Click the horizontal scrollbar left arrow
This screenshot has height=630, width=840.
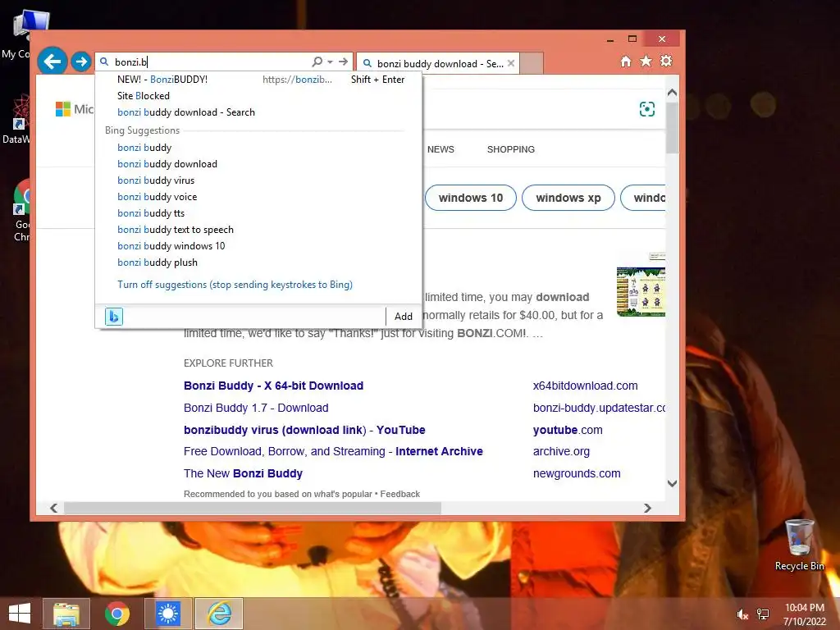coord(53,508)
